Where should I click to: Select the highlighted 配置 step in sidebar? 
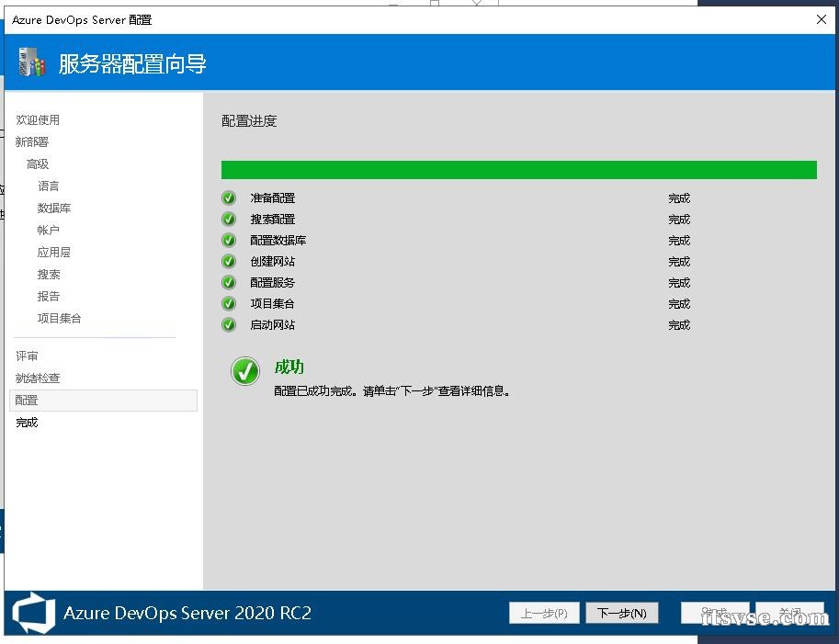(x=103, y=401)
